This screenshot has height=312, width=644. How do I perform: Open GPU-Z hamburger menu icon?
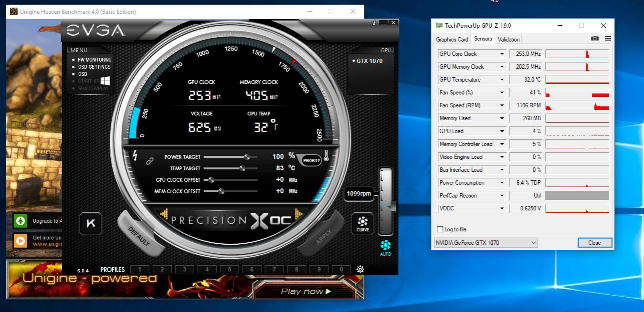[x=608, y=38]
